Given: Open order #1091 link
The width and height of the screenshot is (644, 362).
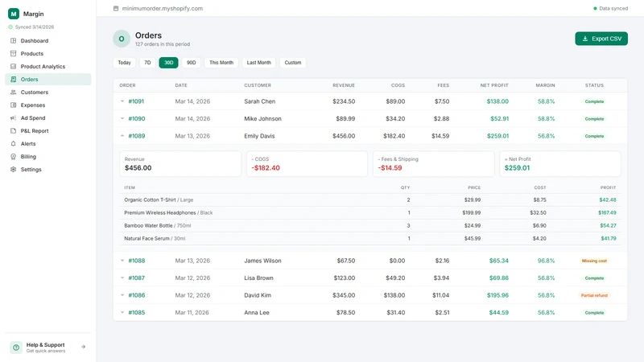Looking at the screenshot, I should pos(136,101).
